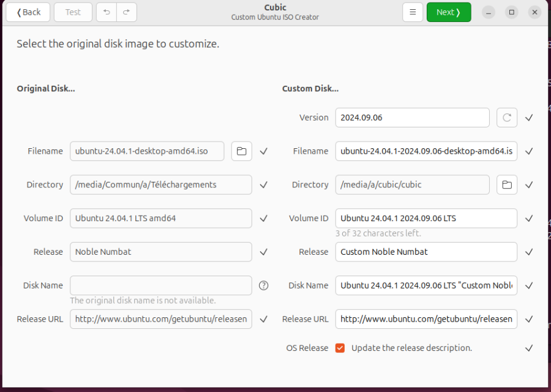Maximize the Cubic window
551x392 pixels.
point(512,12)
